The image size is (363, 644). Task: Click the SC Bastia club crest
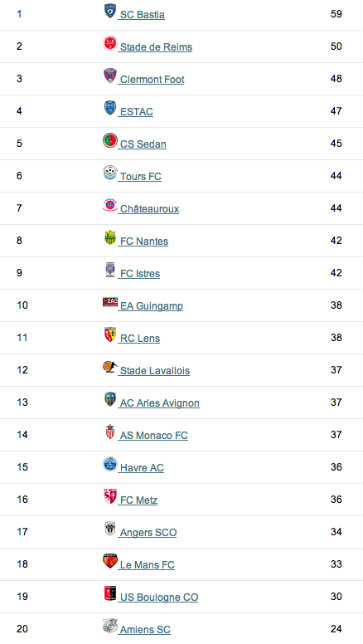point(110,11)
